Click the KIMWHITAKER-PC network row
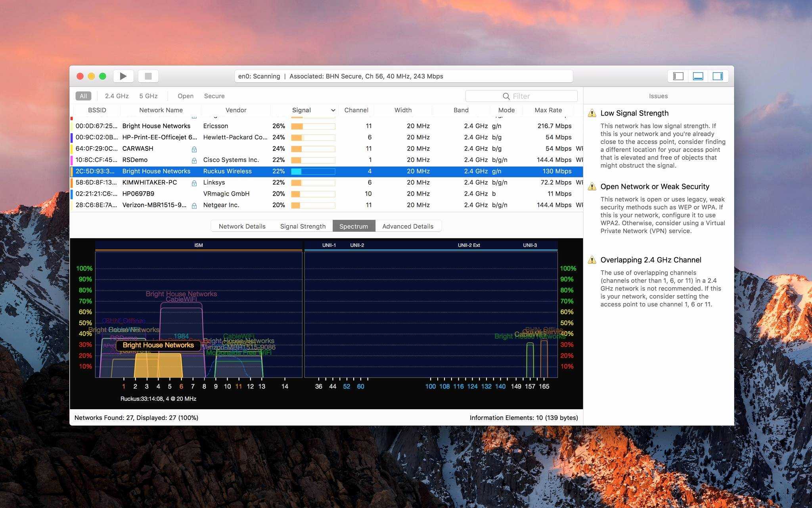812x508 pixels. coord(328,182)
